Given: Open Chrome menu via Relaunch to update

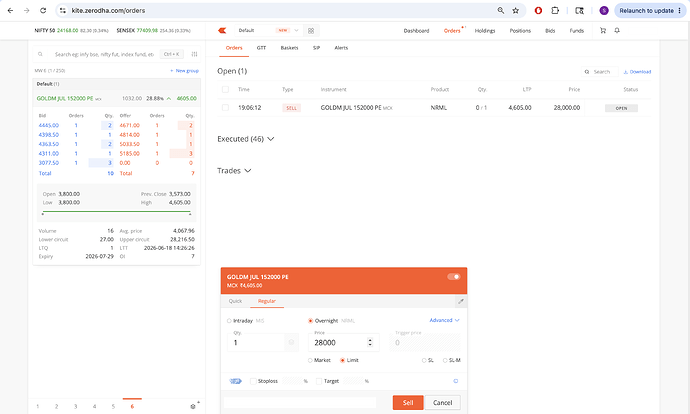Looking at the screenshot, I should 650,10.
